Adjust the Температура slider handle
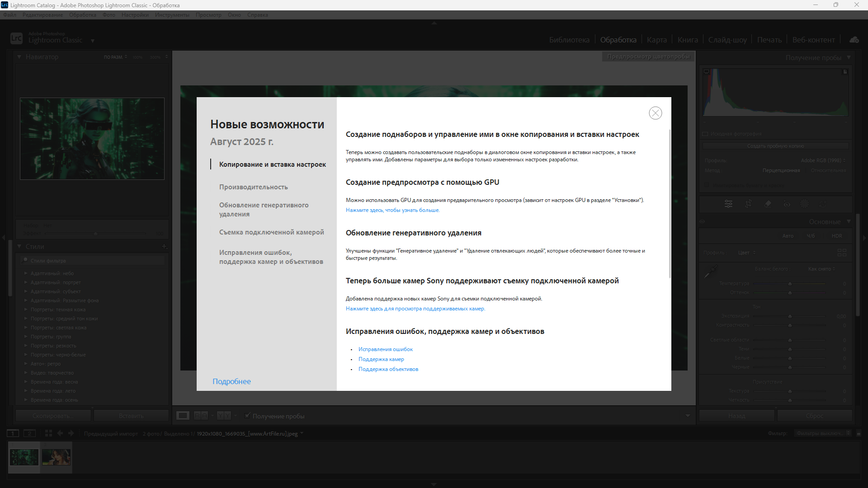This screenshot has width=868, height=488. [x=790, y=284]
